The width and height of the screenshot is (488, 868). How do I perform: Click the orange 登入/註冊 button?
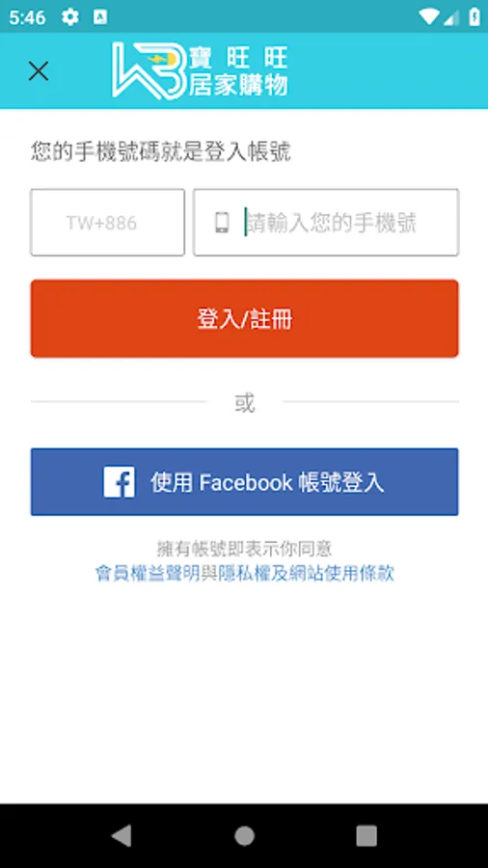click(x=245, y=319)
